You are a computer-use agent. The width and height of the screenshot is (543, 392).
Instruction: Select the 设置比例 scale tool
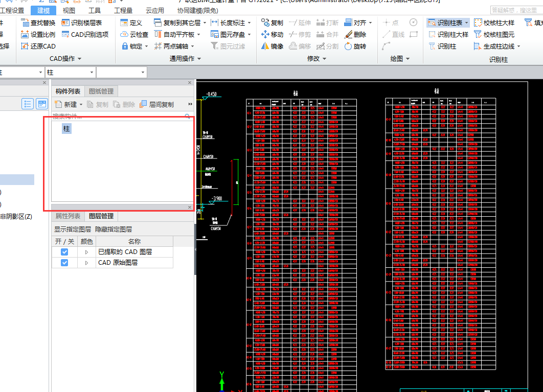click(38, 35)
